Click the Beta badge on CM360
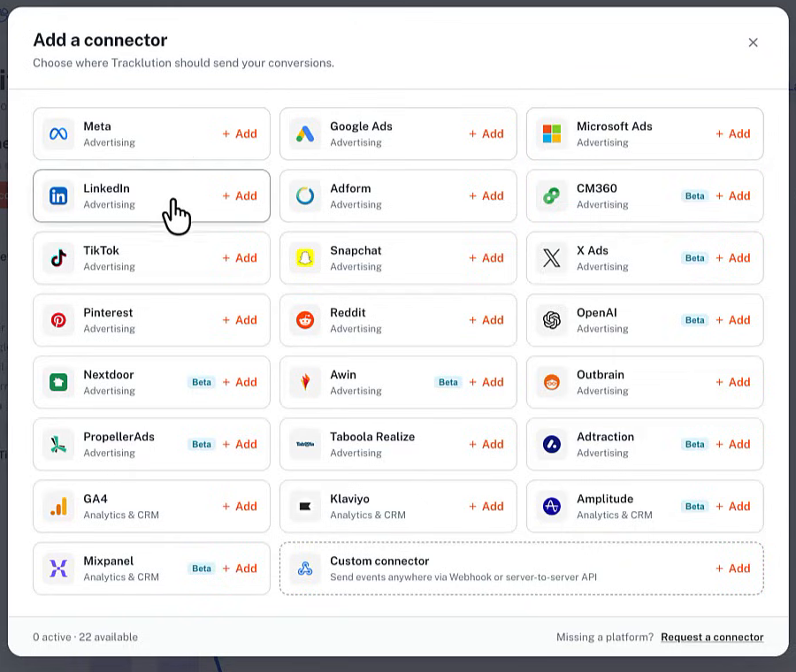The width and height of the screenshot is (796, 672). click(694, 196)
